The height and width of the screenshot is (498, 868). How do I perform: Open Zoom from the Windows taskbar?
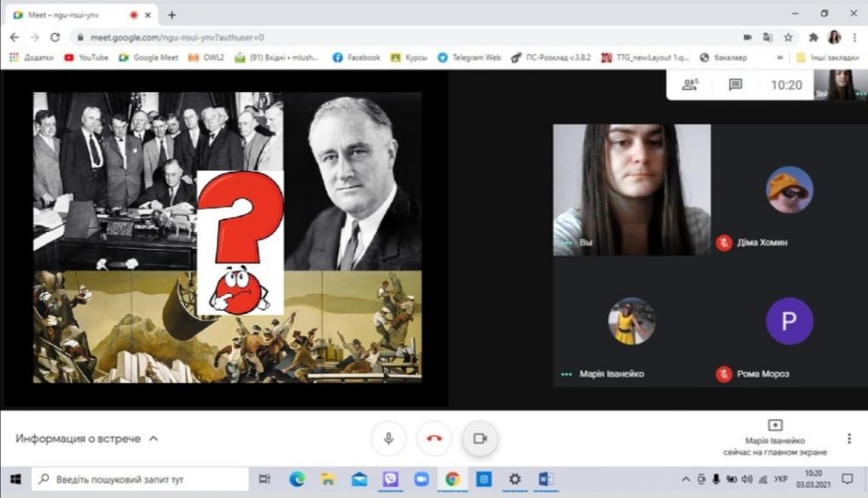(420, 479)
